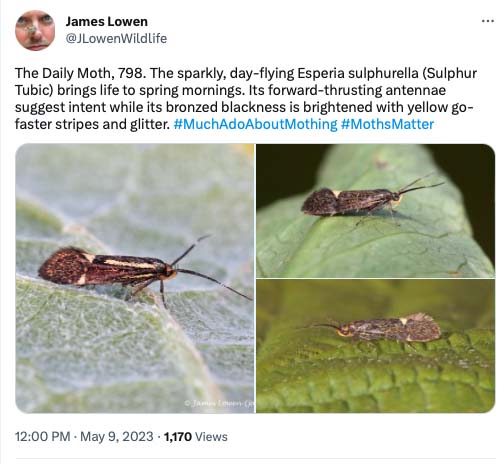Open James Lowen's profile picture avatar
Screen dimensions: 504x464
click(x=35, y=30)
